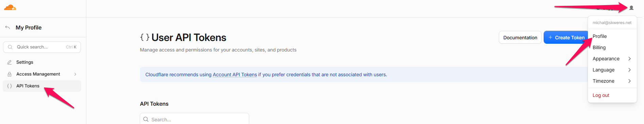Open the Documentation button
The height and width of the screenshot is (124, 644).
(520, 37)
